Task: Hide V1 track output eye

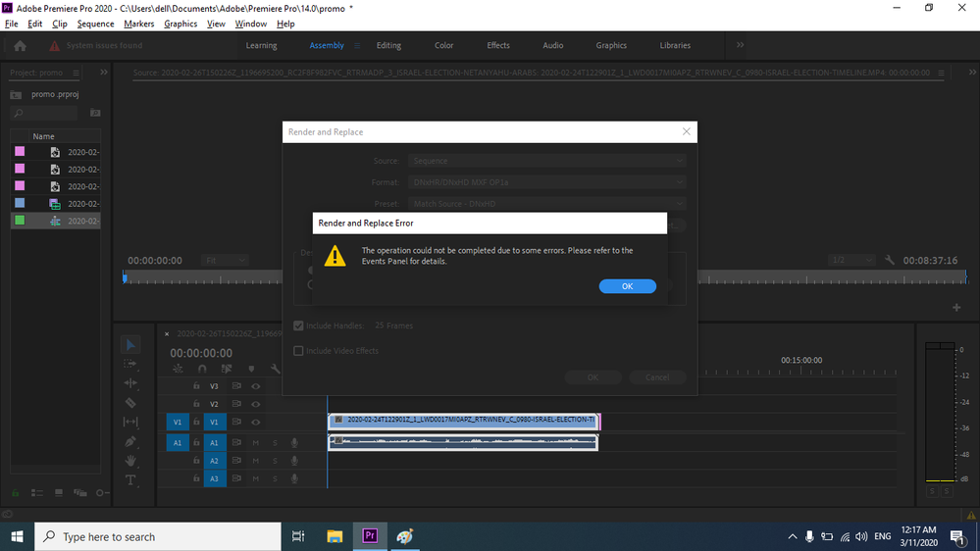Action: coord(256,423)
